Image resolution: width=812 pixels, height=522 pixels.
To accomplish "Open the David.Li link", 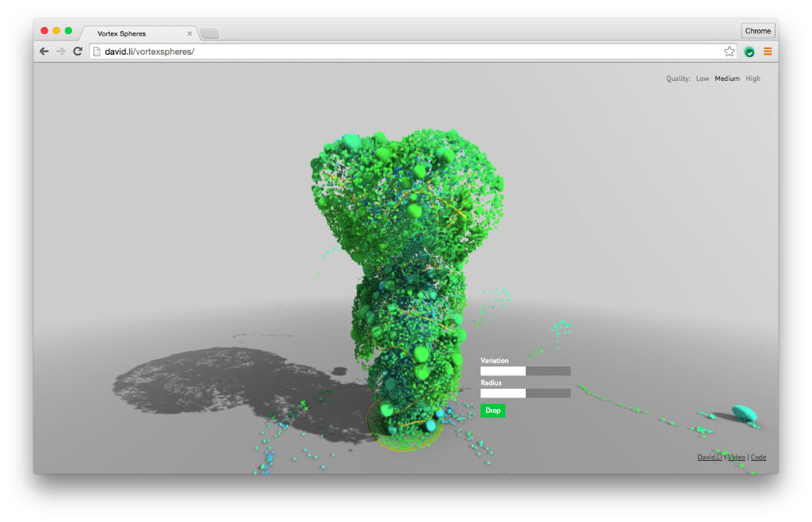I will tap(709, 457).
